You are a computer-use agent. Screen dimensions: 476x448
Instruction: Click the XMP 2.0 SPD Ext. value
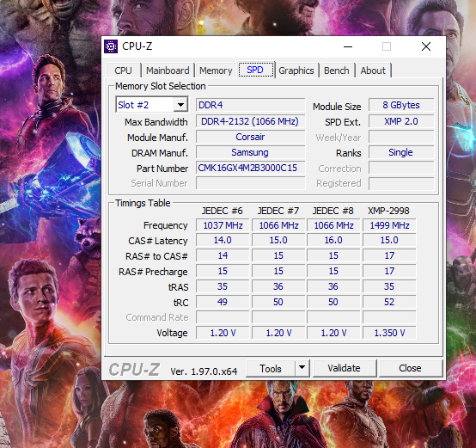[x=401, y=121]
